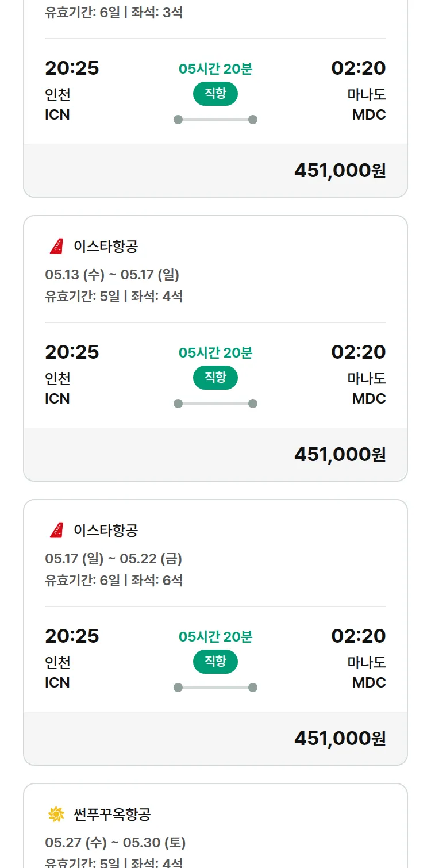
Task: Select the 05.27 (수) ~ 05.30 (토) dates
Action: click(115, 843)
